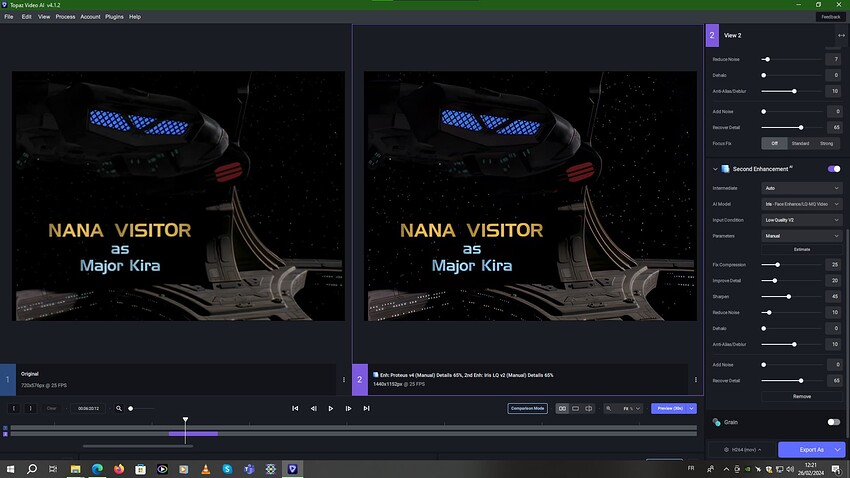The image size is (850, 478).
Task: Play the video preview
Action: click(x=331, y=408)
